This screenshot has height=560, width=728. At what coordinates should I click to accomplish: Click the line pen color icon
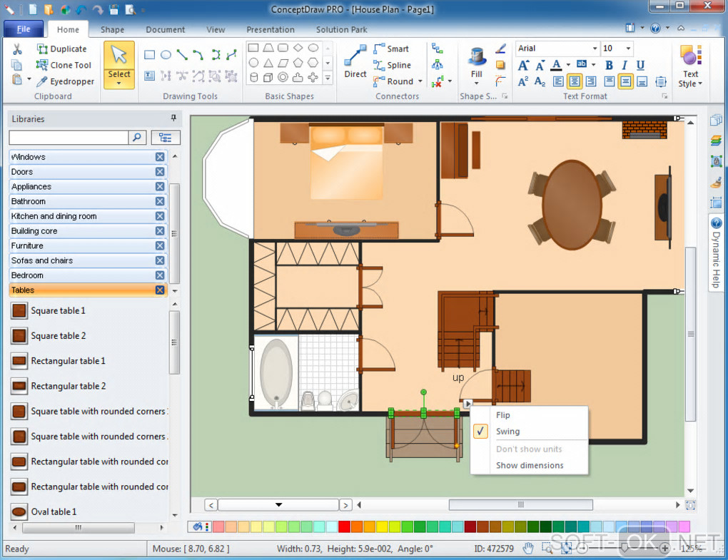[500, 49]
